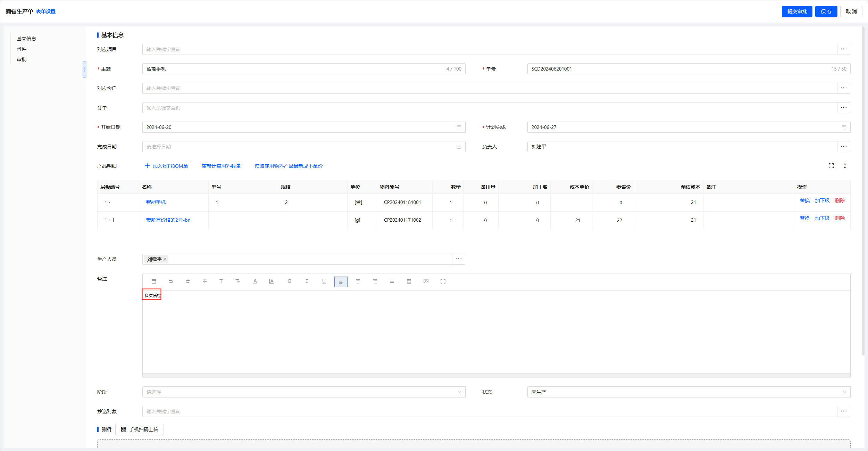Image resolution: width=868 pixels, height=451 pixels.
Task: Open 订单 lookup ellipsis button
Action: click(x=844, y=108)
